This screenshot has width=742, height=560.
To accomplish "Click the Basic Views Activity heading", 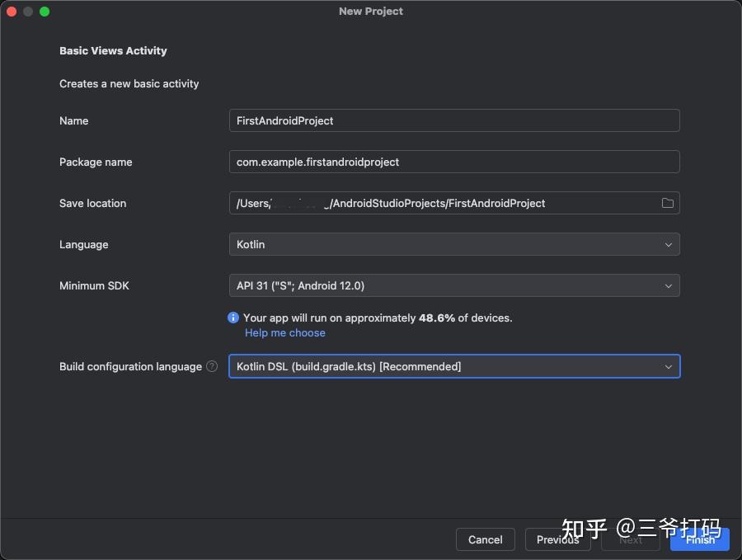I will point(113,50).
